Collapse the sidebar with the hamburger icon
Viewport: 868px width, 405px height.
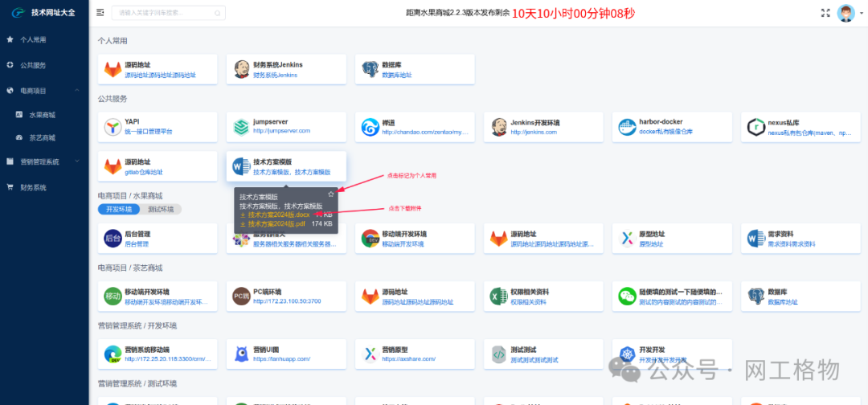click(100, 13)
